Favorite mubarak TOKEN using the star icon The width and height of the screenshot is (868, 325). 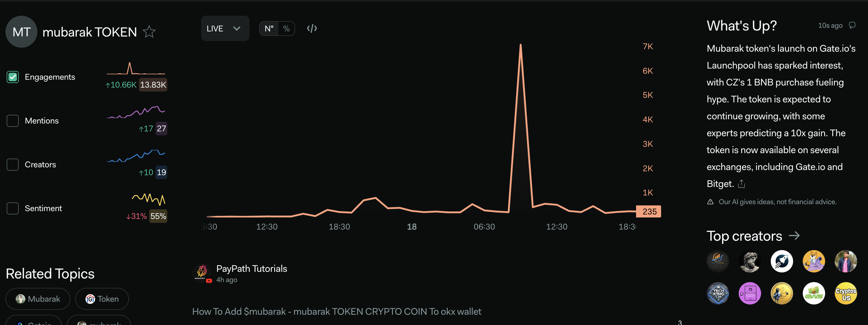(149, 31)
